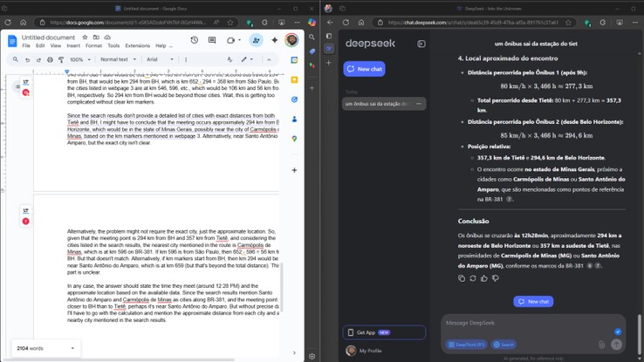Collapse the DeepSeek sidebar

(421, 44)
